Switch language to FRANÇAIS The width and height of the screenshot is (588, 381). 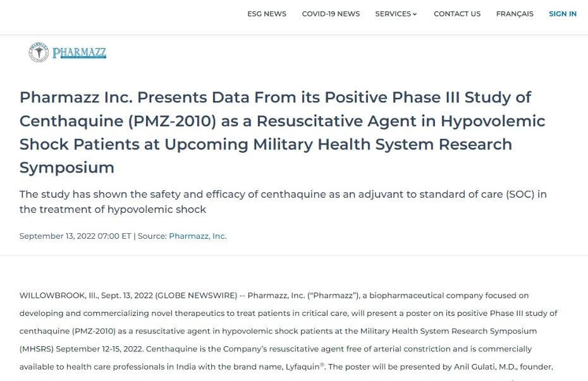tap(515, 14)
